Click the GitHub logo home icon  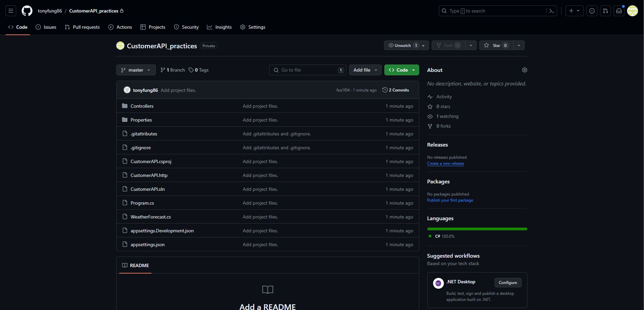click(x=27, y=11)
